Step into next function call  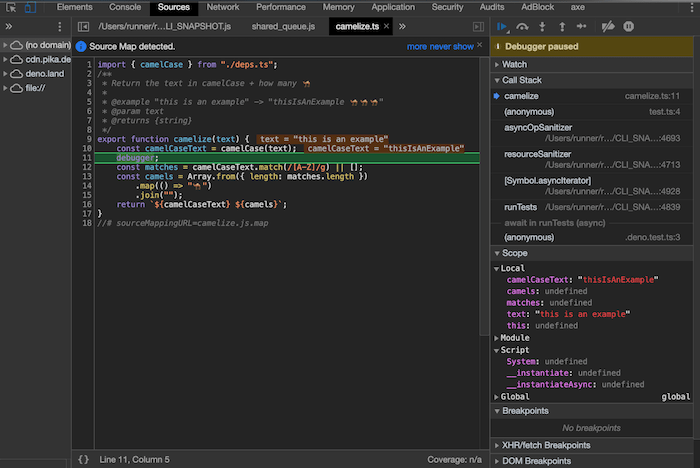[542, 27]
